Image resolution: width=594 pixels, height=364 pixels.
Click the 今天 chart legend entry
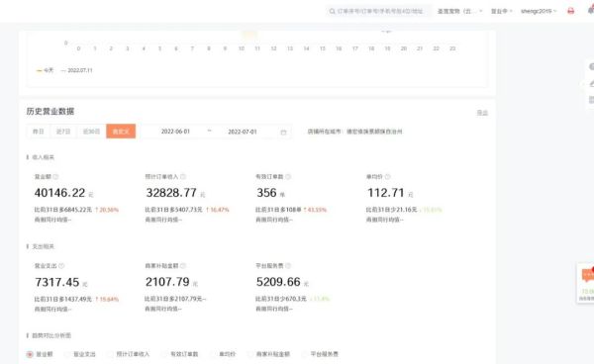click(46, 70)
